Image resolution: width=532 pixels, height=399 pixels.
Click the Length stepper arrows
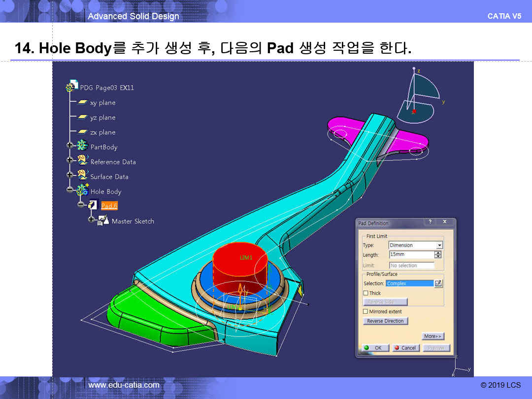pyautogui.click(x=438, y=255)
